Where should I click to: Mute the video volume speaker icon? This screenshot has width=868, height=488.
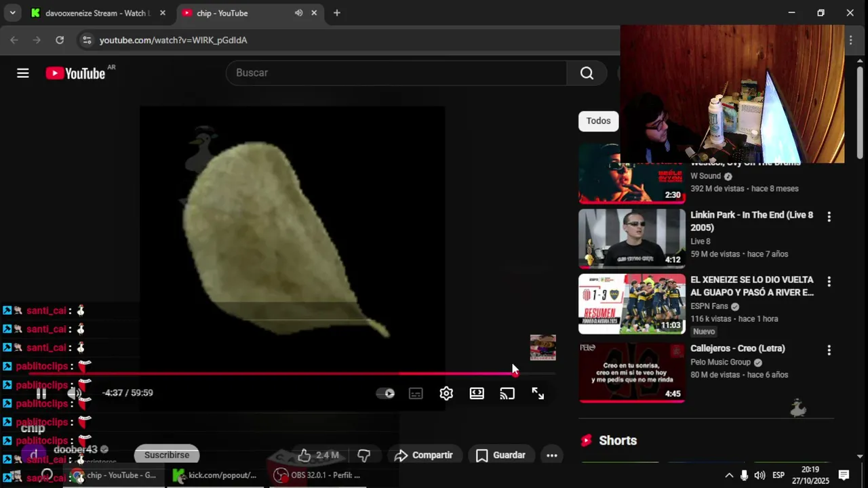[75, 393]
